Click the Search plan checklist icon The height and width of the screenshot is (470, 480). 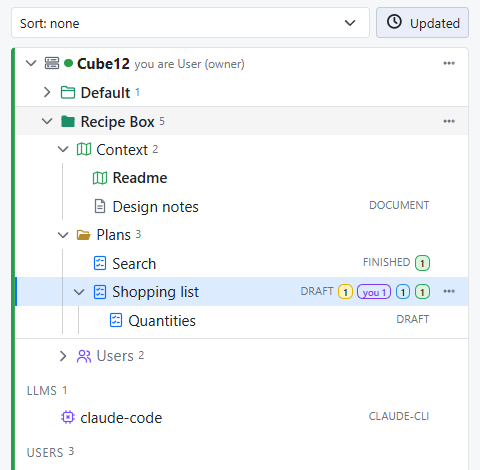(x=100, y=263)
